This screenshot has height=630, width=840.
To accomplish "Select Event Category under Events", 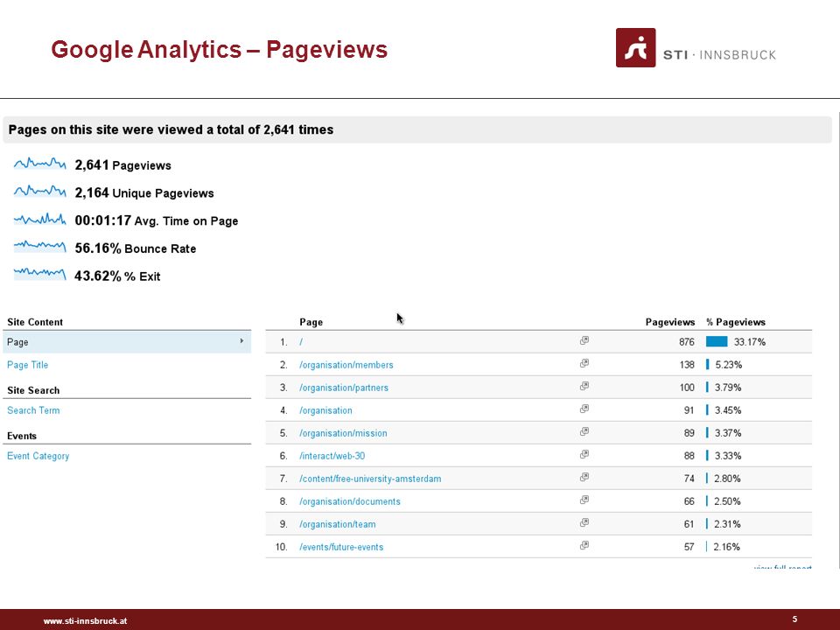I will [38, 456].
